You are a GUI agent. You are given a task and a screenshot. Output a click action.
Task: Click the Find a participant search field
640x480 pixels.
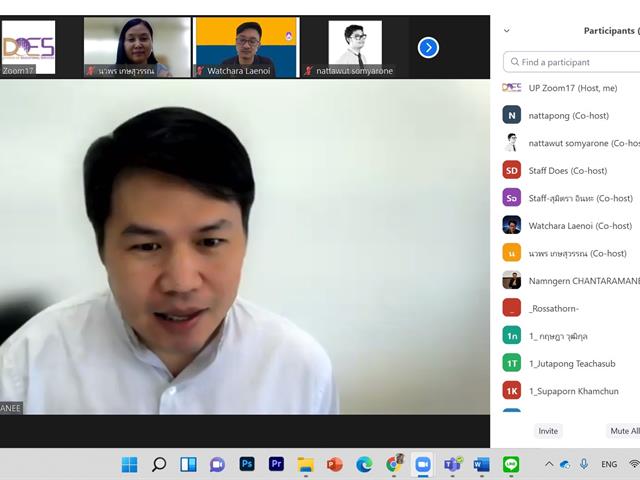[571, 62]
